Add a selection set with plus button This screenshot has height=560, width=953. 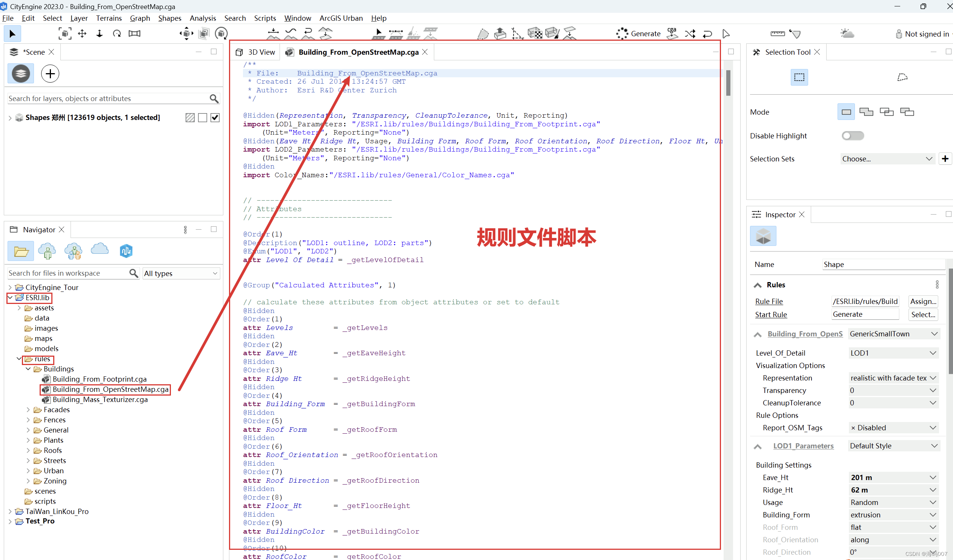(x=945, y=159)
